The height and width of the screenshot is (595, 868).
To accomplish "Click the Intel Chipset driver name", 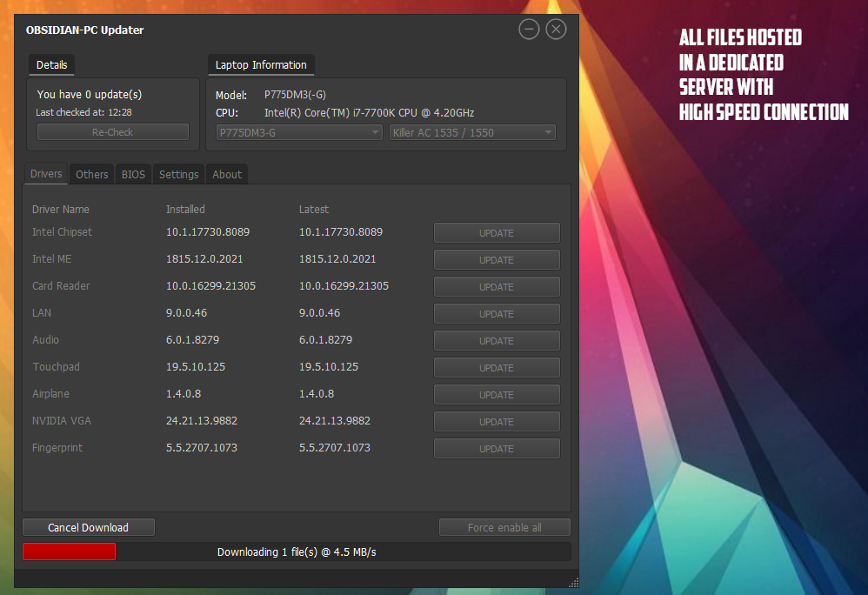I will (62, 232).
